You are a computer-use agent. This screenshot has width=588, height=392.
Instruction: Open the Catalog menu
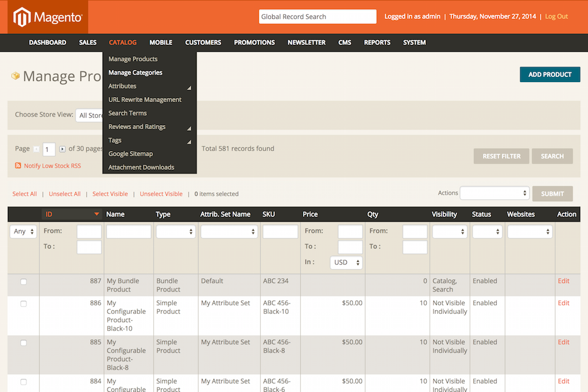(123, 42)
